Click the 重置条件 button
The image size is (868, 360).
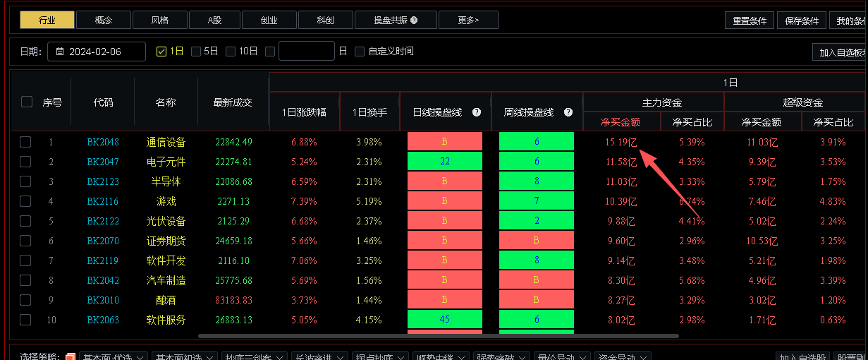(750, 20)
